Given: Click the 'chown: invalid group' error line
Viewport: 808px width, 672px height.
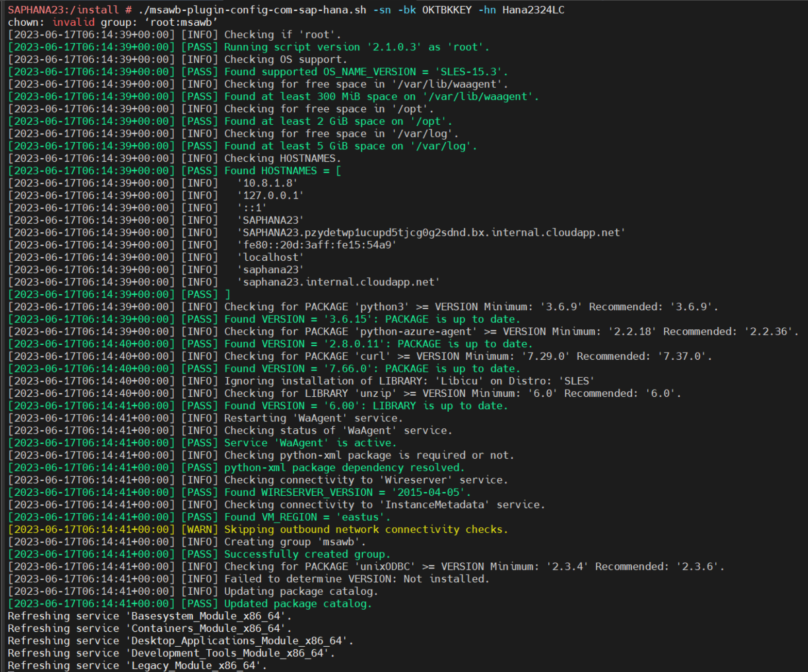Looking at the screenshot, I should (112, 22).
